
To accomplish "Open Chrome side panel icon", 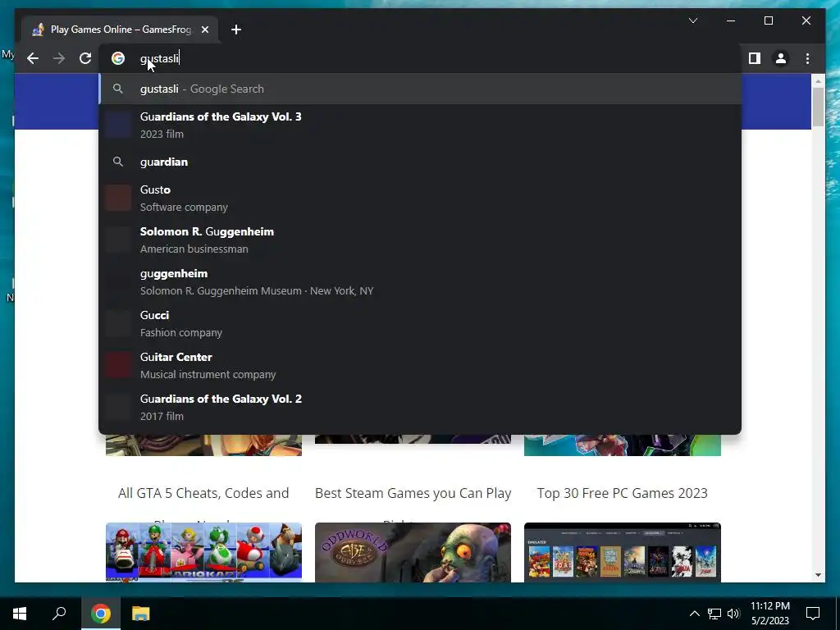I will click(x=755, y=58).
